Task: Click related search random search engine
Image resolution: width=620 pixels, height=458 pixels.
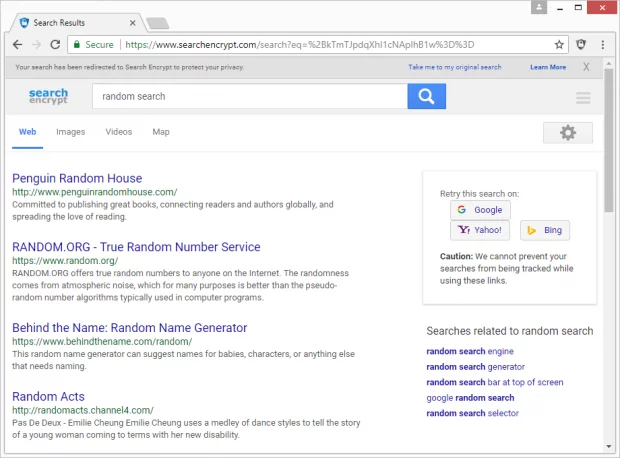Action: click(470, 351)
